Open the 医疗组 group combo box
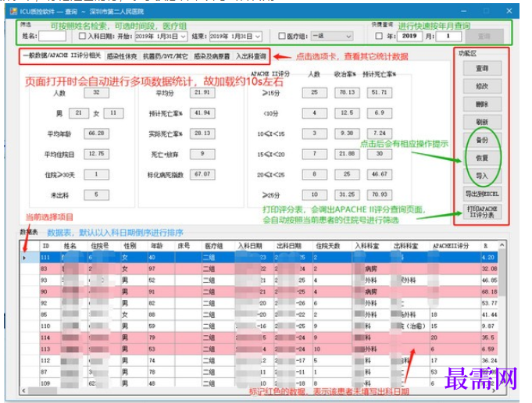Image resolution: width=532 pixels, height=403 pixels. coord(332,36)
